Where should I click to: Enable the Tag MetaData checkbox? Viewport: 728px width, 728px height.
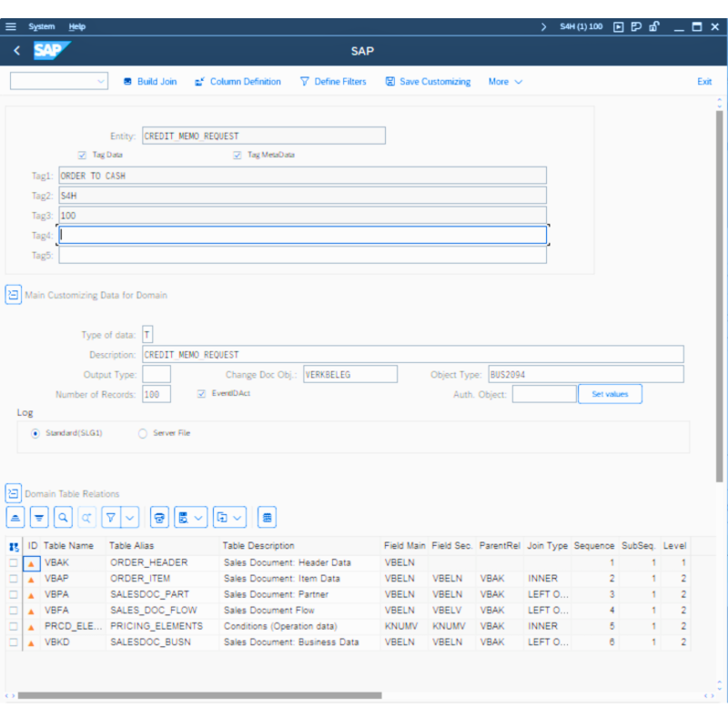coord(237,155)
